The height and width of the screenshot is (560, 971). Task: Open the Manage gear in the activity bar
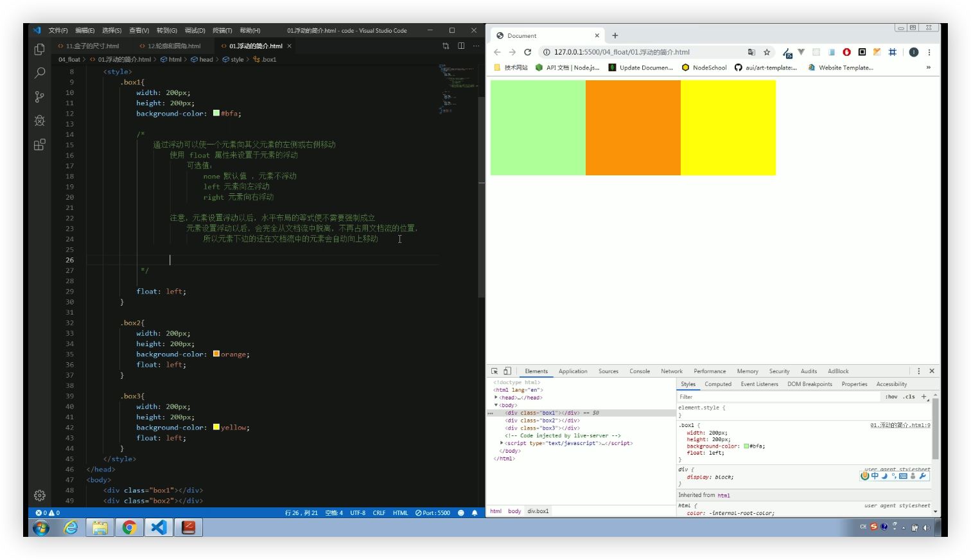[39, 495]
